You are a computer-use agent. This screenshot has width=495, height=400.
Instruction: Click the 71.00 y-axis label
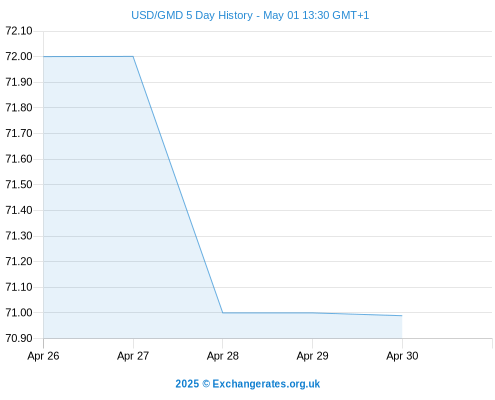pos(19,313)
